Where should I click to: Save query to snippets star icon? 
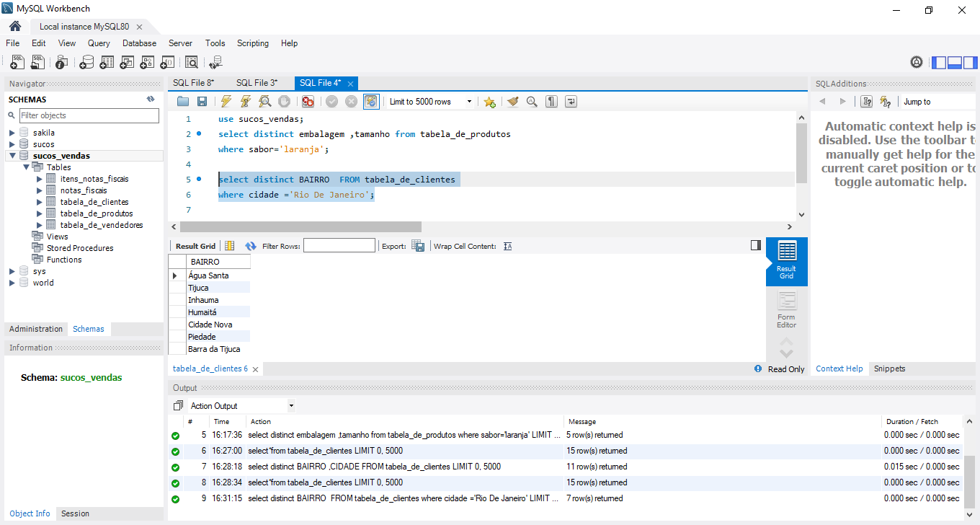489,102
